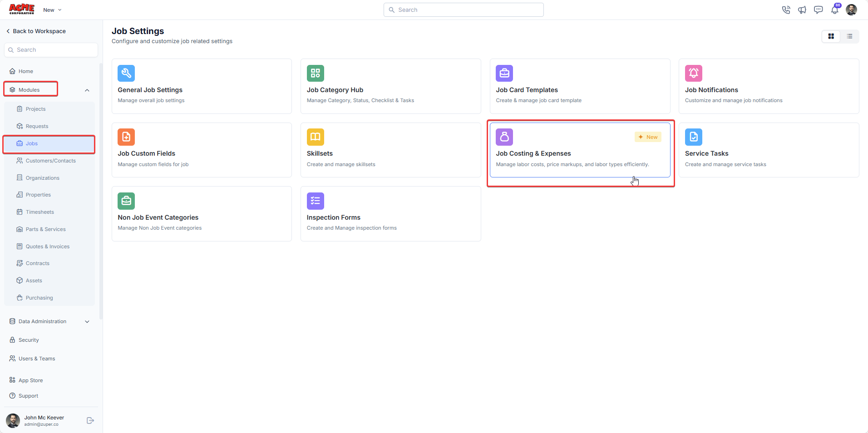Select Jobs module in sidebar
Screen dimensions: 868x433
49,143
